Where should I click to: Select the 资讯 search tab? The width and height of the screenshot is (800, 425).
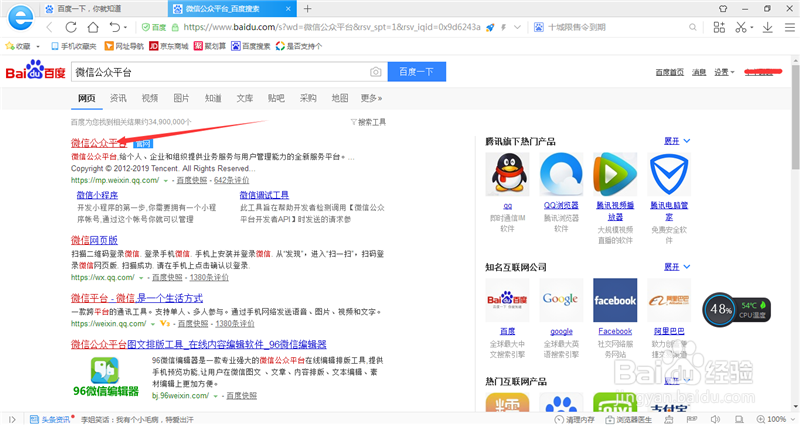(x=118, y=98)
